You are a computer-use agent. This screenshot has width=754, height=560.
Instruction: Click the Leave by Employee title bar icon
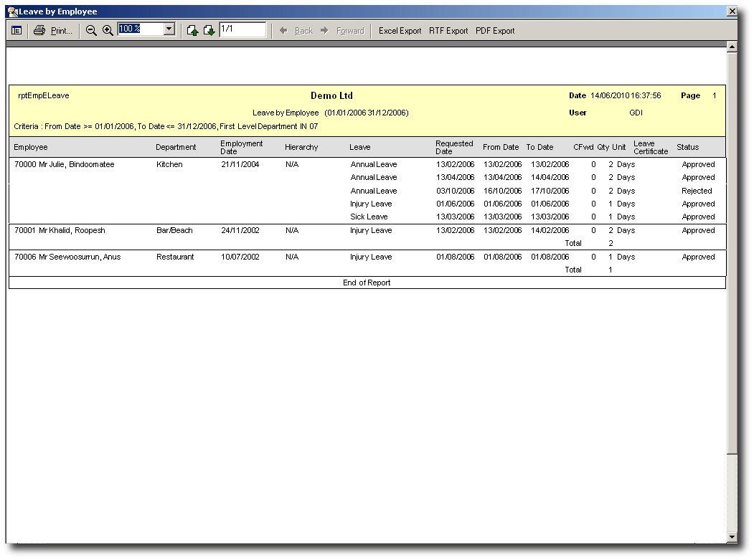(x=12, y=11)
